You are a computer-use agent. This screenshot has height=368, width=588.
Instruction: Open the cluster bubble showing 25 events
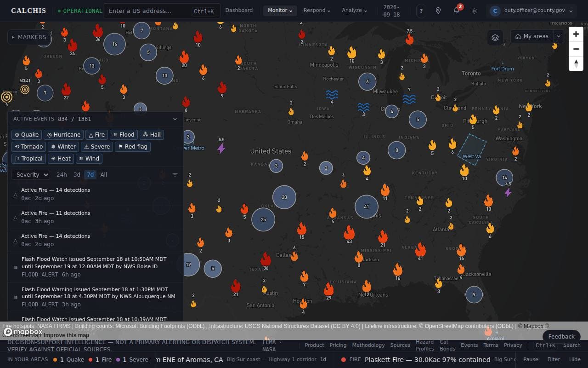tap(263, 219)
